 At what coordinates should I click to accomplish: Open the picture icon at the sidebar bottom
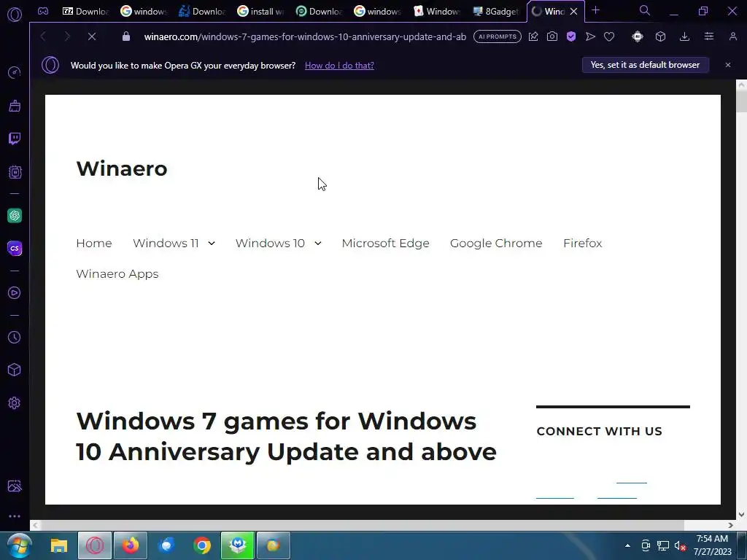[x=15, y=486]
